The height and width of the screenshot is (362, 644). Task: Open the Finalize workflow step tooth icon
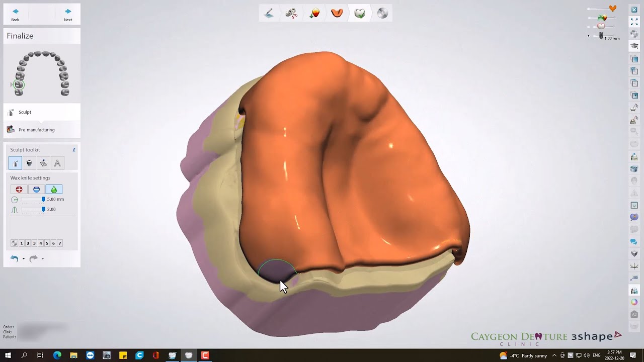[360, 14]
